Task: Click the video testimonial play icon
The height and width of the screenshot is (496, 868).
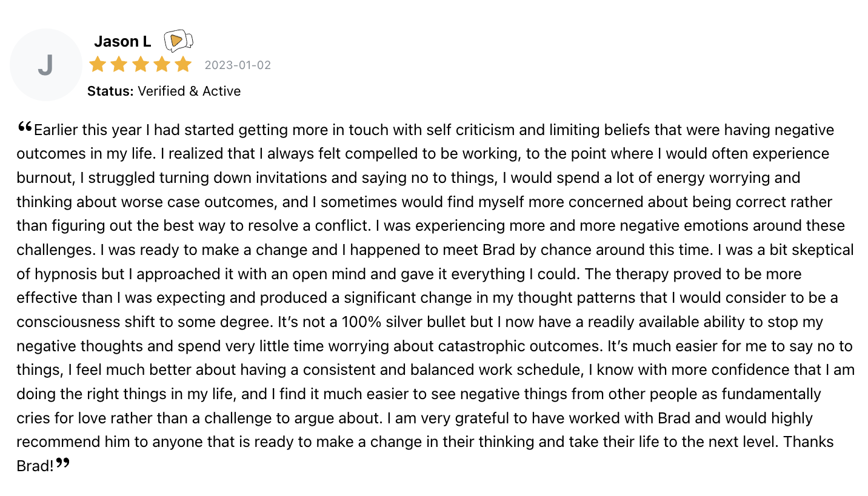Action: click(178, 41)
